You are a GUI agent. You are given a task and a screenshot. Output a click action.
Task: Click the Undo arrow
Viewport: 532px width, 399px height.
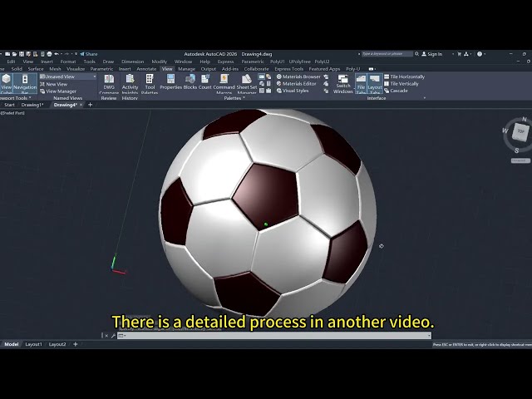pyautogui.click(x=57, y=54)
